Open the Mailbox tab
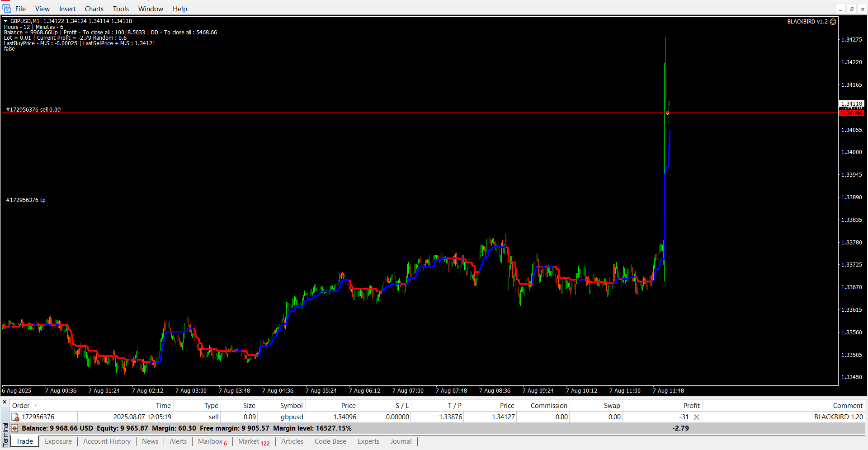This screenshot has height=450, width=868. 210,441
